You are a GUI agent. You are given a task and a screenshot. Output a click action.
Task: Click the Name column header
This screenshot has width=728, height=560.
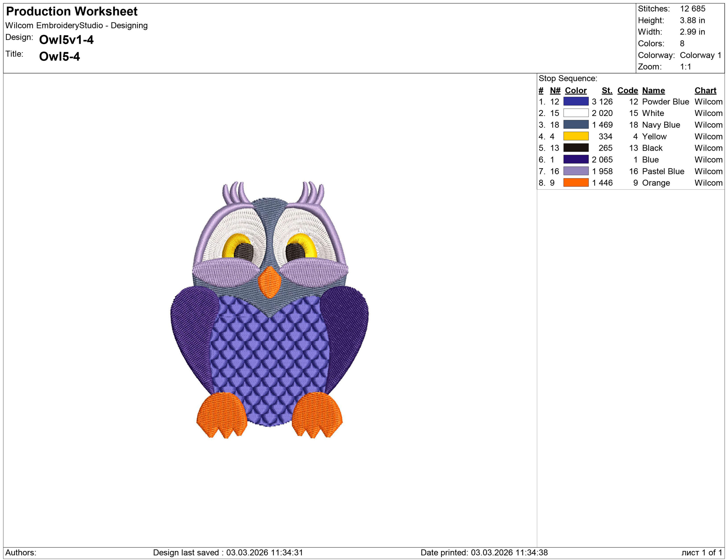(653, 90)
